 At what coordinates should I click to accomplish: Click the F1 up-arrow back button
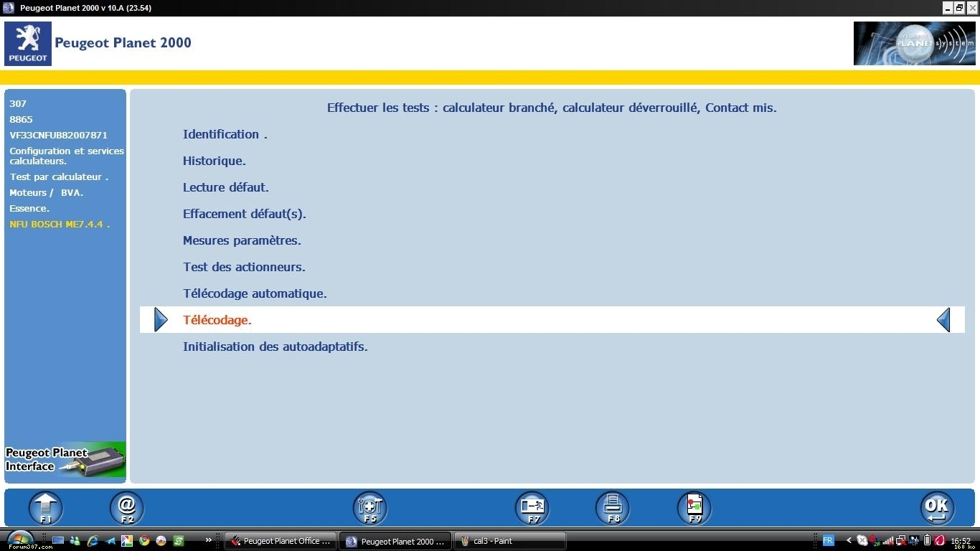[x=45, y=508]
